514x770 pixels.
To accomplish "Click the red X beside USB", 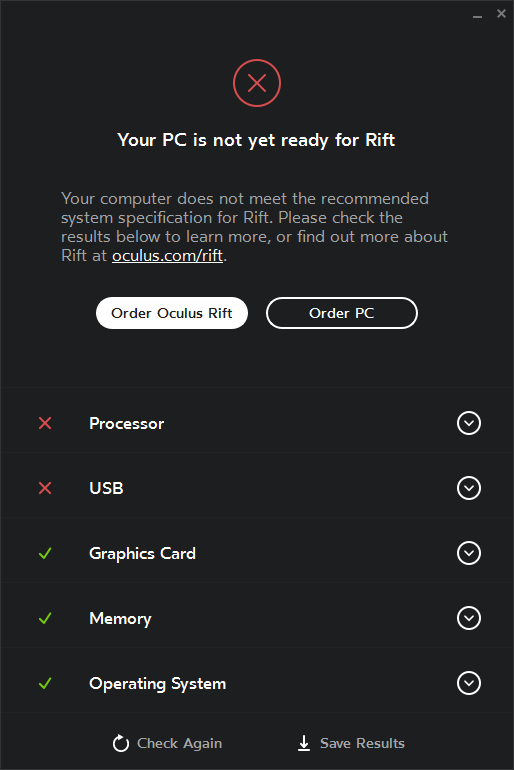I will pyautogui.click(x=45, y=488).
